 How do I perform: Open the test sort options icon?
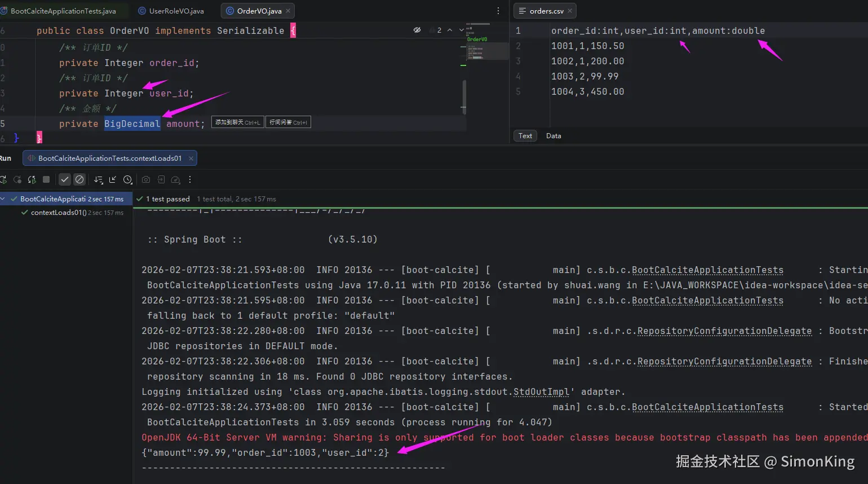99,179
